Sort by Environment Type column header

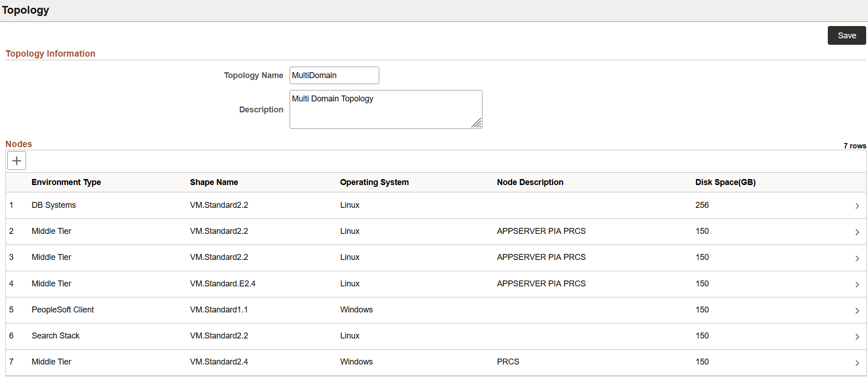click(66, 182)
